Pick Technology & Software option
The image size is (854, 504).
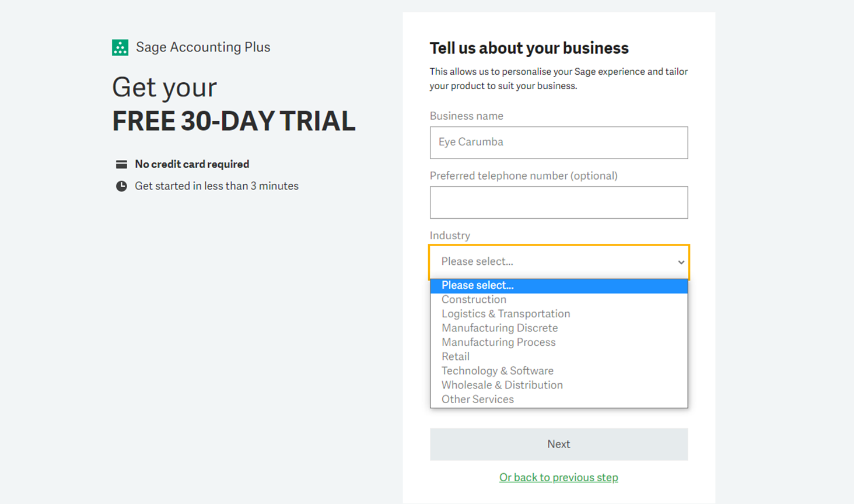pos(497,371)
